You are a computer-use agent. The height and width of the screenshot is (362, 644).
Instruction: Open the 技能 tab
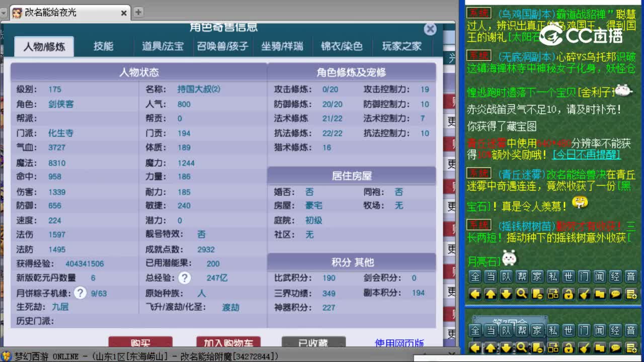(x=104, y=46)
